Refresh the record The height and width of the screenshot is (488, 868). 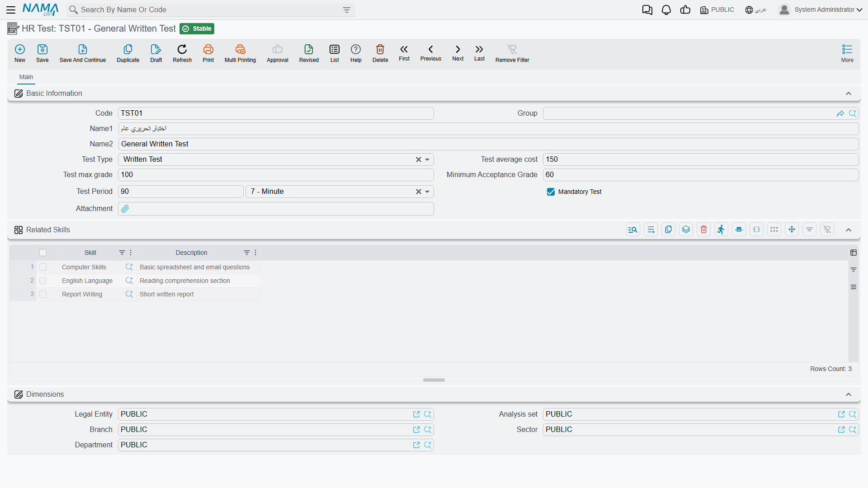tap(182, 53)
